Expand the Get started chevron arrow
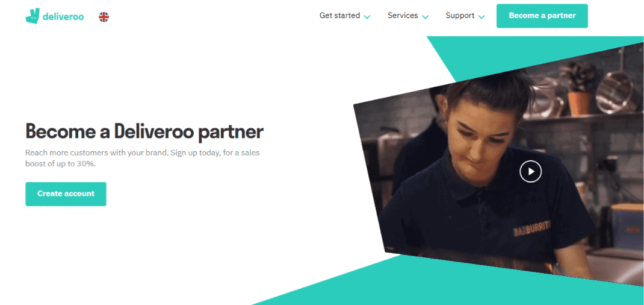The width and height of the screenshot is (644, 305). 367,17
